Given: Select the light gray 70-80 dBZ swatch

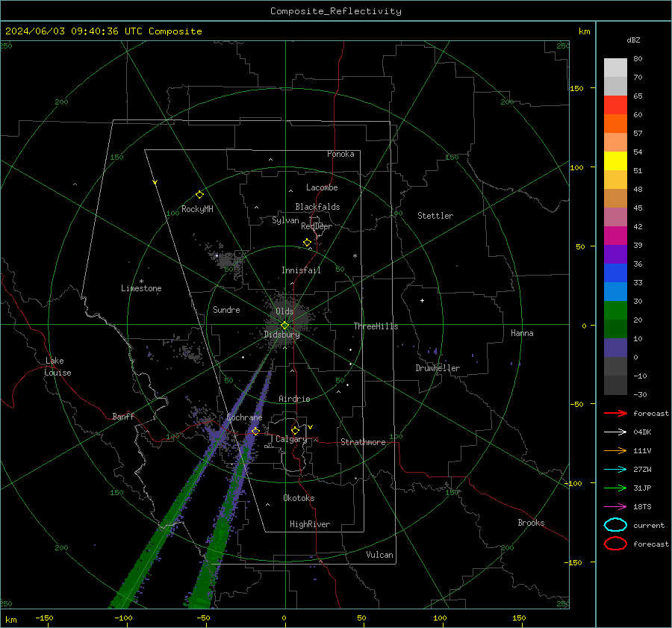Looking at the screenshot, I should click(x=615, y=67).
